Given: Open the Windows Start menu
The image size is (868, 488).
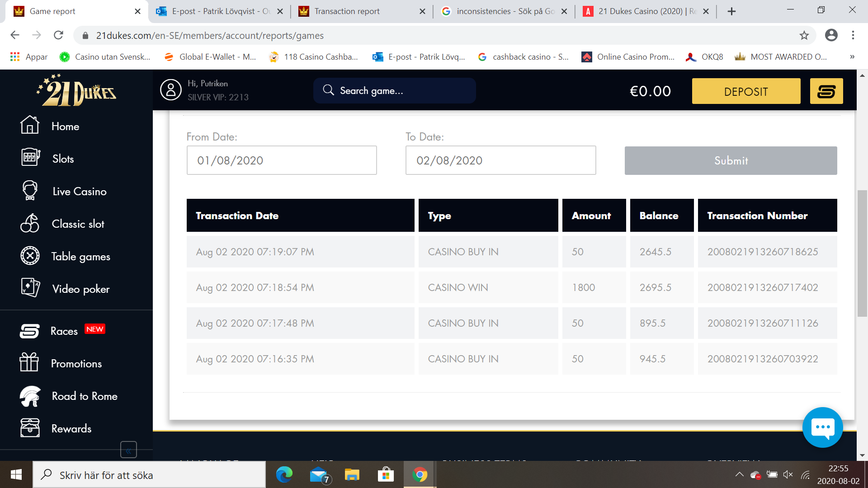Looking at the screenshot, I should pos(16,474).
